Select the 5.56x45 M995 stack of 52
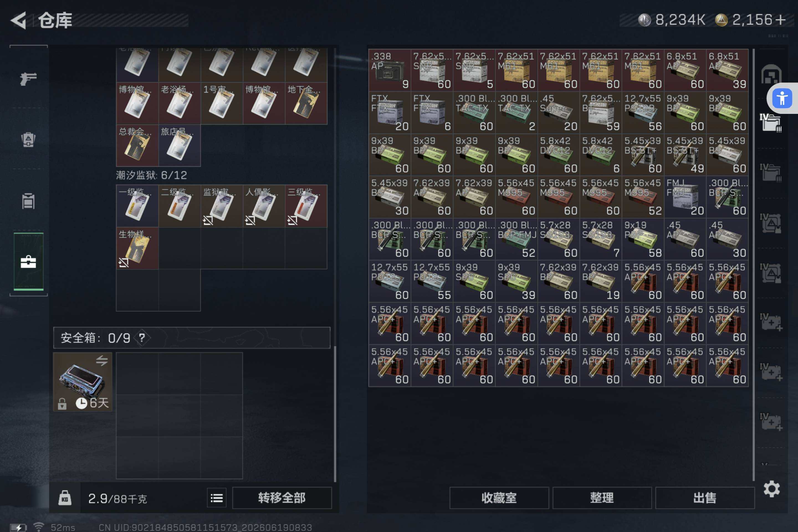This screenshot has width=798, height=532. (643, 197)
